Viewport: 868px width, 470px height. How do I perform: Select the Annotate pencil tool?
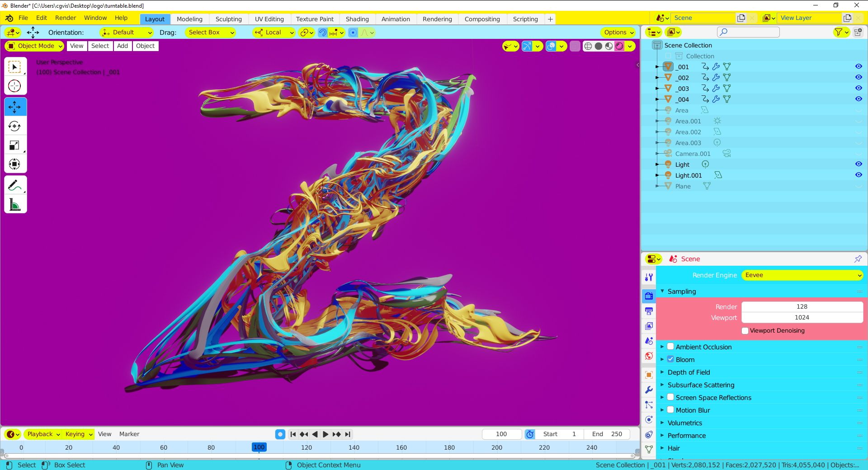tap(14, 185)
